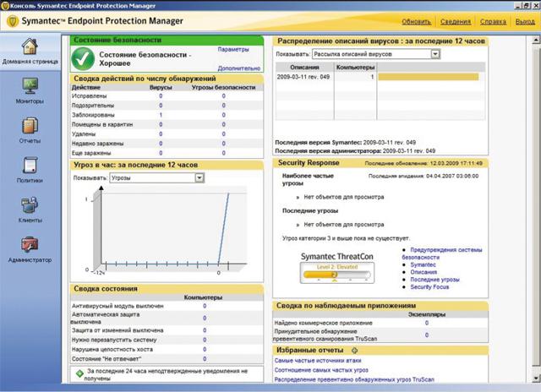
Task: Click Состояние "Не отвечает" count
Action: [x=205, y=359]
